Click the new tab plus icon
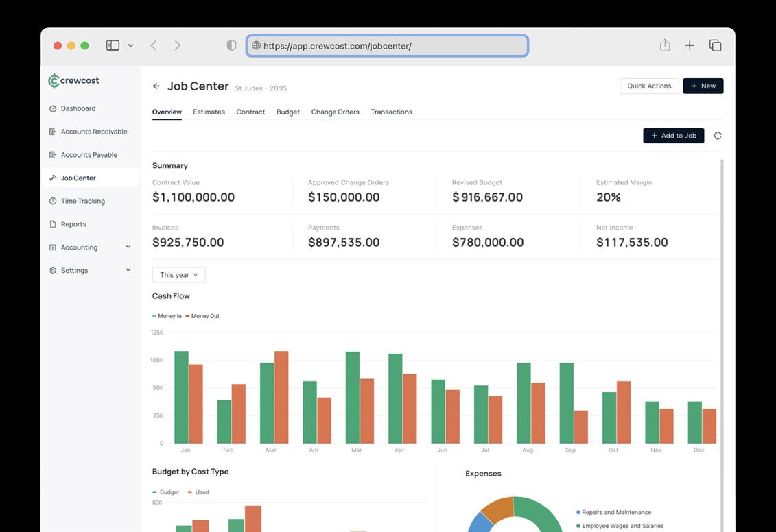 click(x=690, y=45)
